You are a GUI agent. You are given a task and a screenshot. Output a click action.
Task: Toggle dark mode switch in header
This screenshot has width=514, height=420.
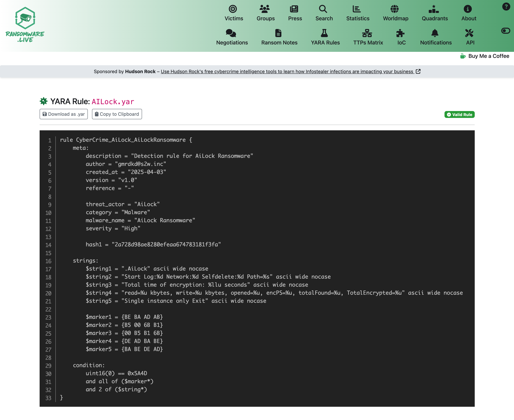(506, 31)
